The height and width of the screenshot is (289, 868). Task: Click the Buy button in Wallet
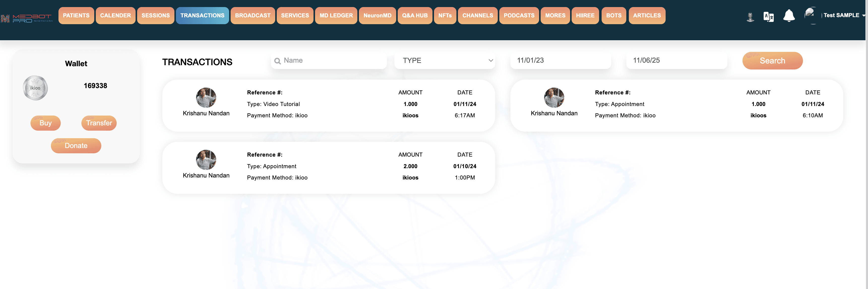pos(45,123)
